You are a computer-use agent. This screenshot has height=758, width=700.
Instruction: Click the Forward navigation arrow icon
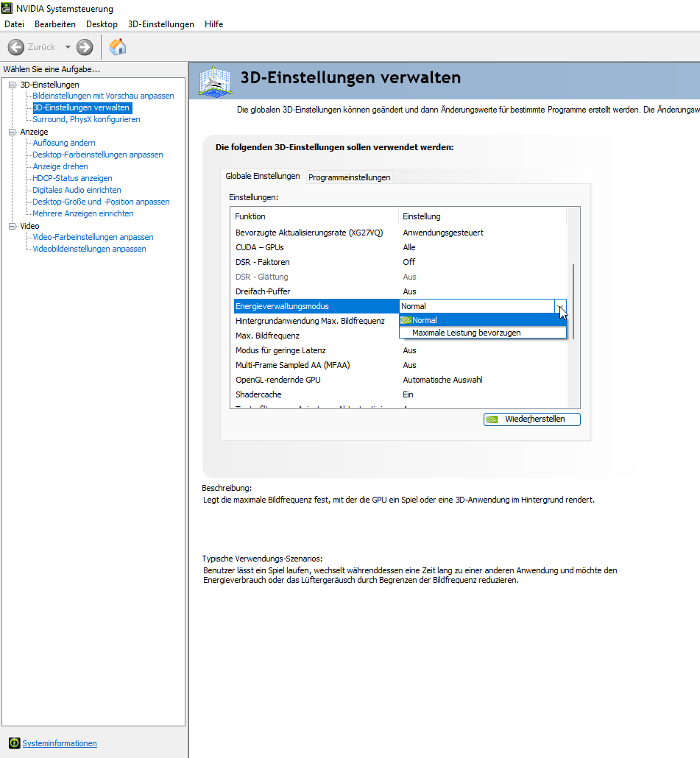click(83, 46)
